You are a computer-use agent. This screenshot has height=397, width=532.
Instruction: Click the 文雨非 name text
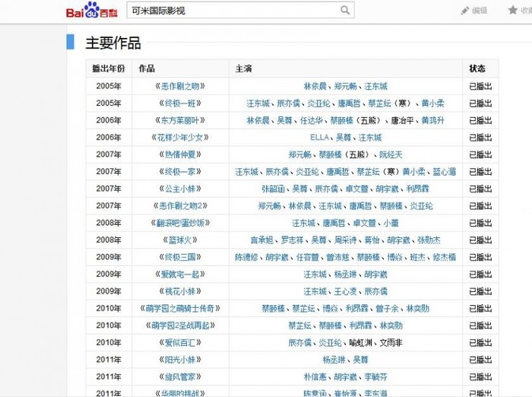click(391, 342)
